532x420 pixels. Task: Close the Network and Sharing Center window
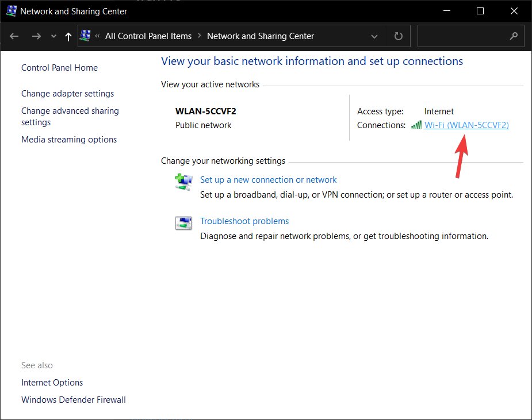click(514, 11)
